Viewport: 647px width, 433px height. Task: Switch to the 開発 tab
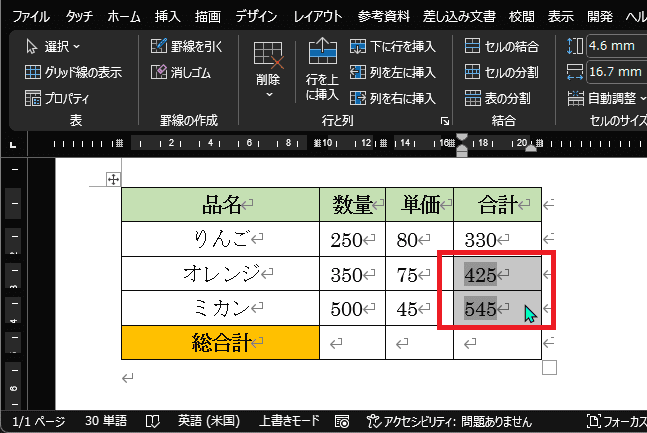600,17
